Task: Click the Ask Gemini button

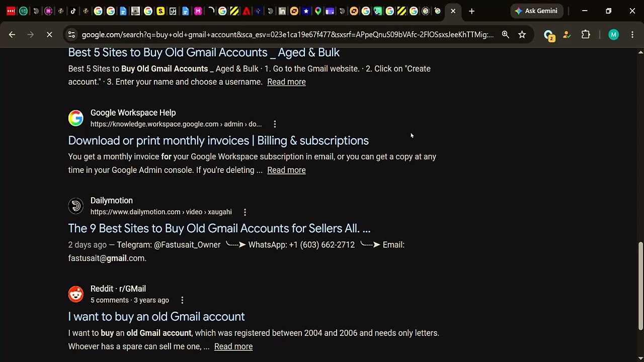Action: coord(537,11)
